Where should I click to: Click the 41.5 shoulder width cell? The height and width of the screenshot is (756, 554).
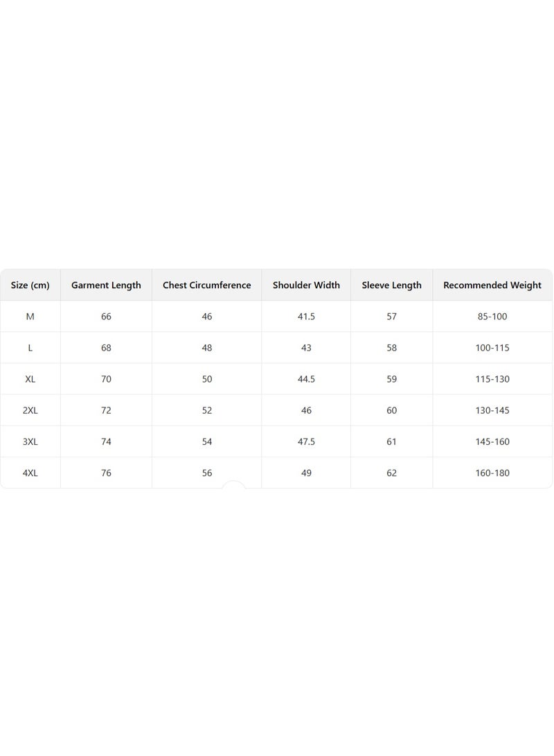click(306, 316)
